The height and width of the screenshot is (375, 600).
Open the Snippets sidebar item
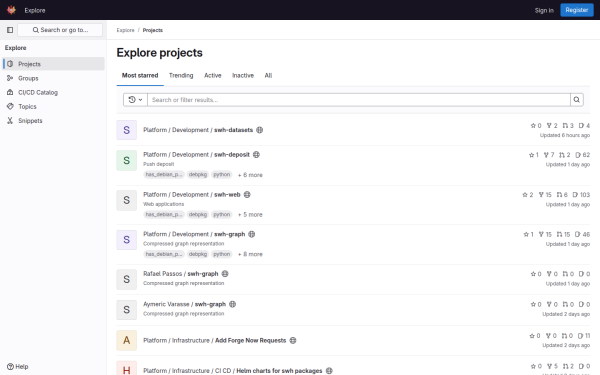54,121
